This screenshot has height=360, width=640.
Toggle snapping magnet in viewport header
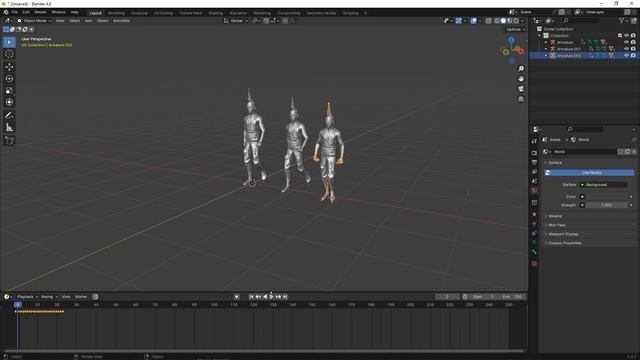pos(266,20)
